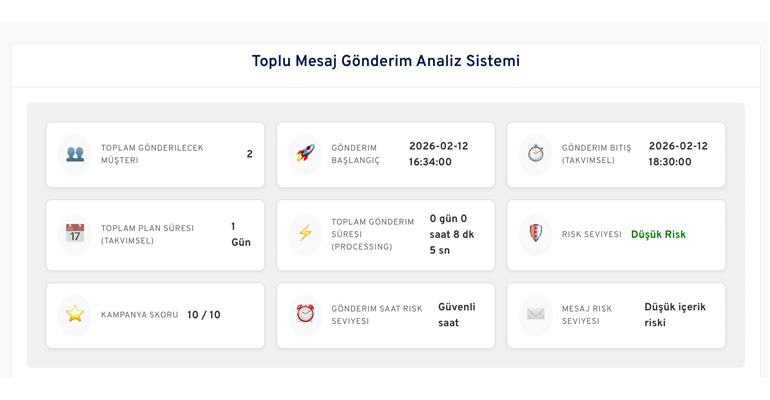Click the customers people icon

pos(75,155)
